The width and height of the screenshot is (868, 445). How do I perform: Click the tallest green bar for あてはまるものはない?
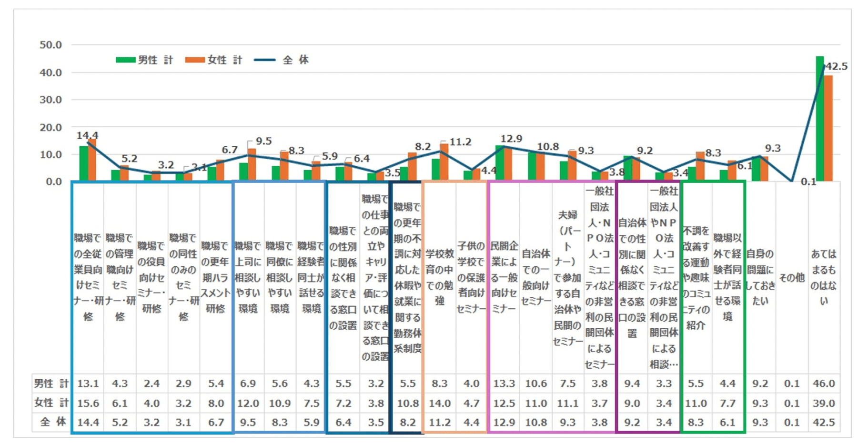pos(819,119)
